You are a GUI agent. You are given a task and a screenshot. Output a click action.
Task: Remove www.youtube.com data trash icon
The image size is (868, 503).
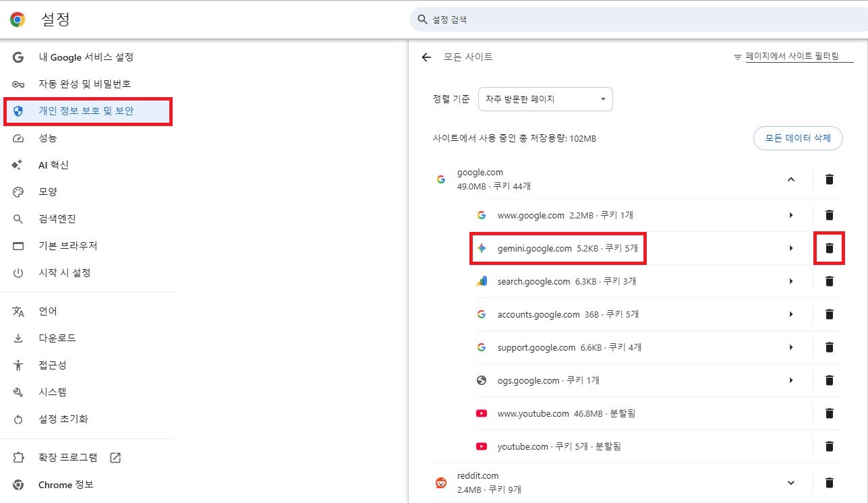[x=830, y=413]
